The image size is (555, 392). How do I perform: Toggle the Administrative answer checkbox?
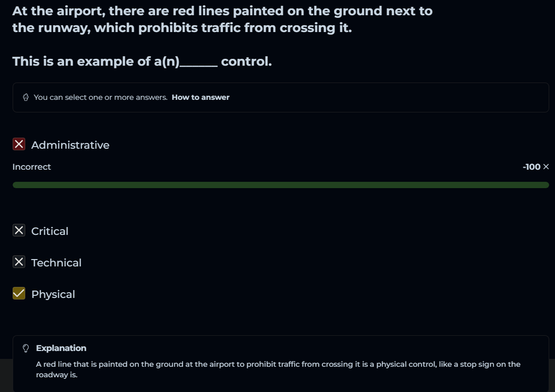pyautogui.click(x=19, y=145)
